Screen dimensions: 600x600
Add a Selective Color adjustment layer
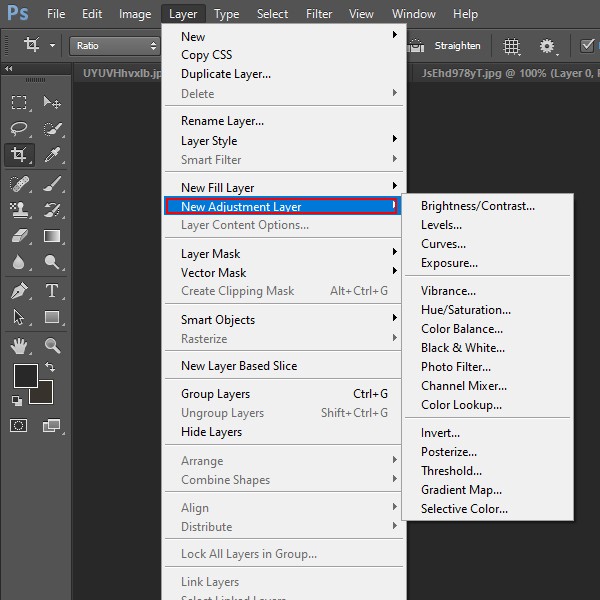point(488,509)
